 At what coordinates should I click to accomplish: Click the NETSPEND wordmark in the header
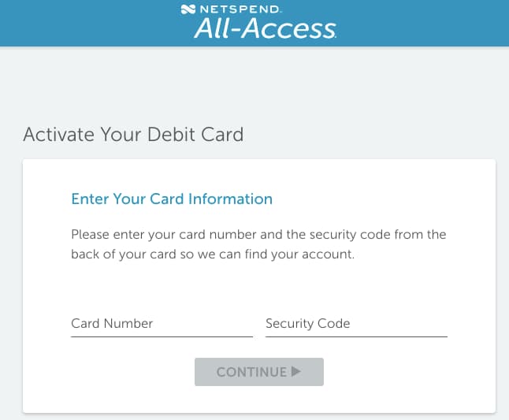240,9
